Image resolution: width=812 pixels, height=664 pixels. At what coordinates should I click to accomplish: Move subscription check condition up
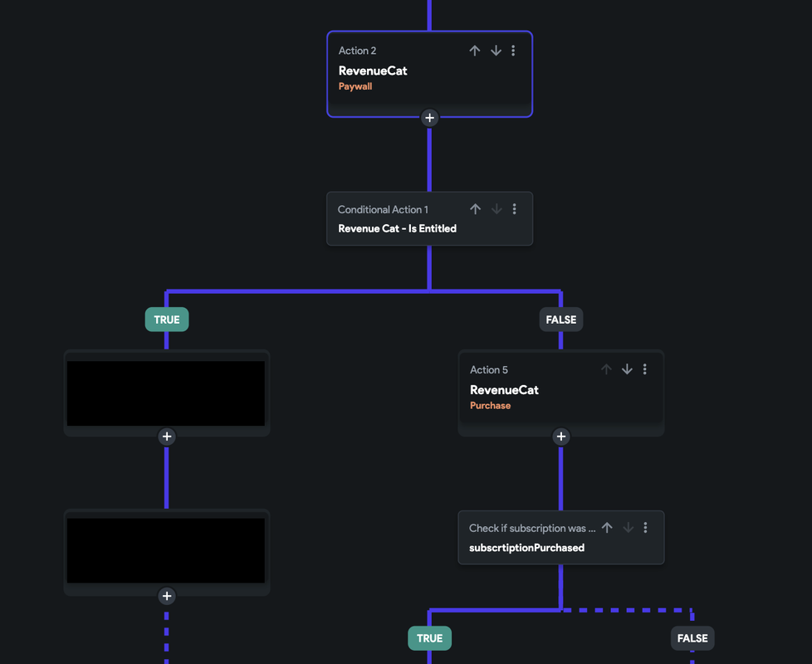pyautogui.click(x=607, y=527)
